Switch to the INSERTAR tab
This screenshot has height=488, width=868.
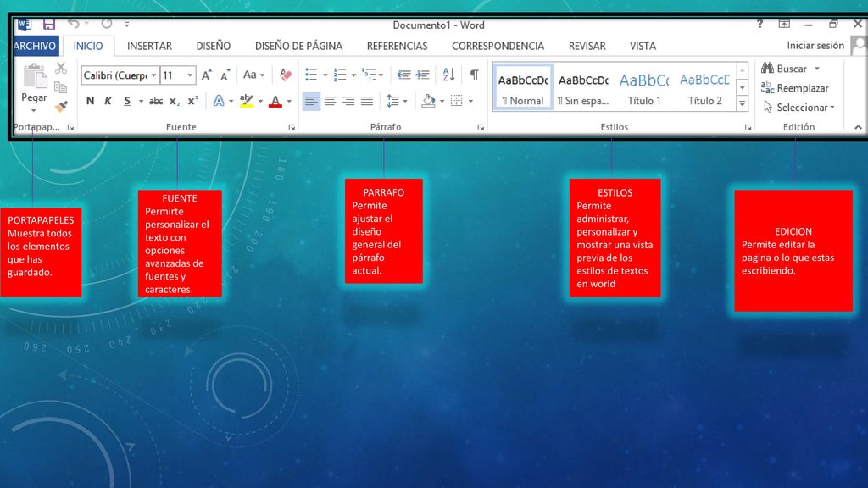tap(149, 46)
